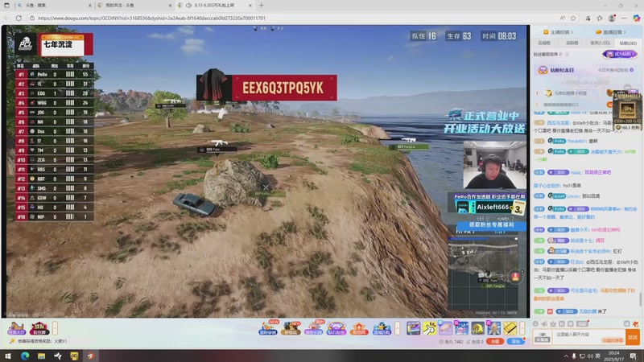Open the Windows Start menu

pyautogui.click(x=8, y=356)
